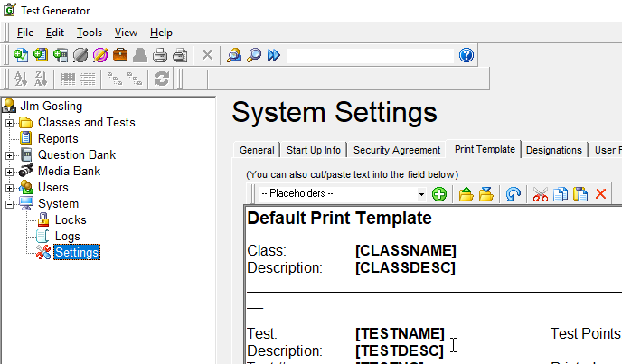Click the copy pages icon in template toolbar

(x=561, y=194)
